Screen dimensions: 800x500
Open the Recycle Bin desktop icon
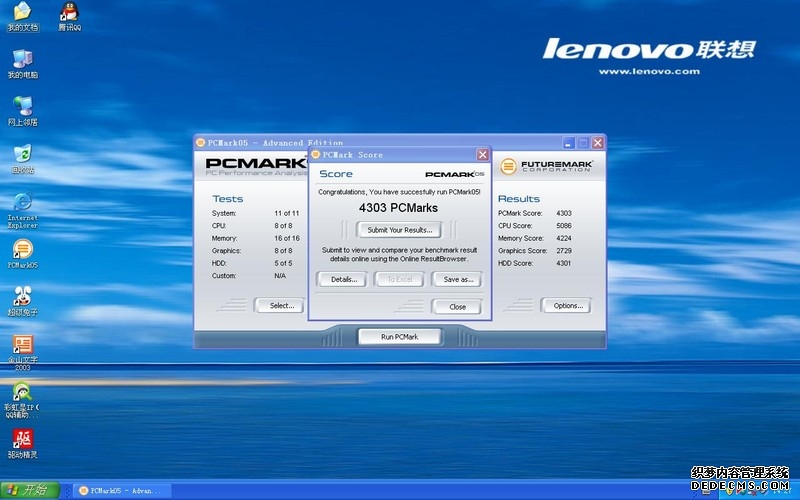[x=22, y=159]
